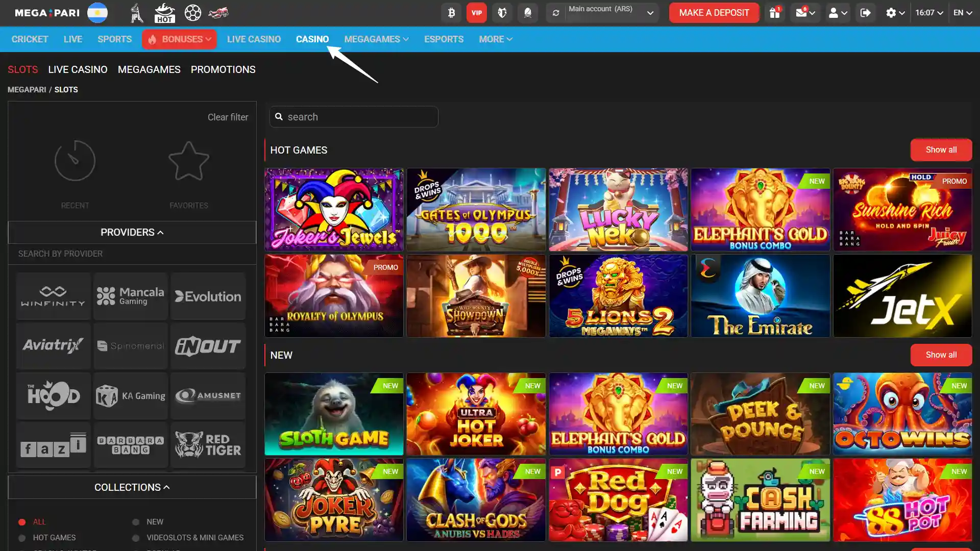The image size is (980, 551).
Task: Click the football icon in header
Action: click(192, 13)
